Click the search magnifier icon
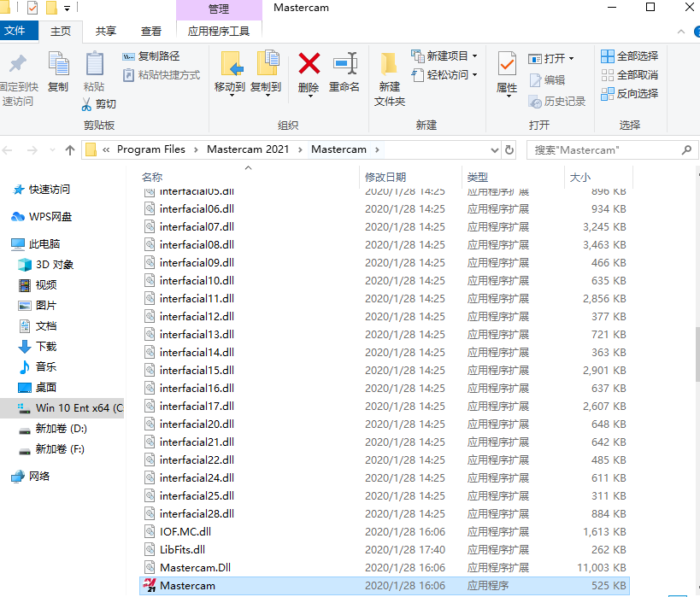The height and width of the screenshot is (597, 700). pos(686,150)
